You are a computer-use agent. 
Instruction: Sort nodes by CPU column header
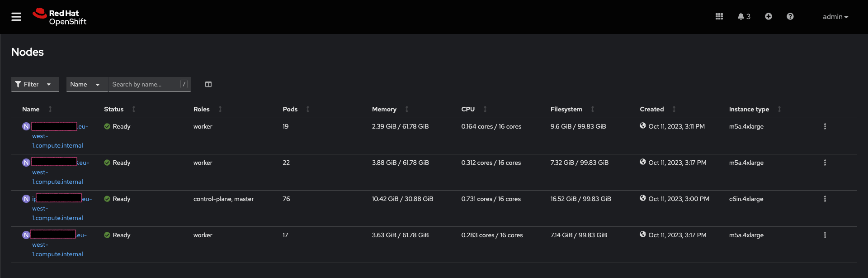tap(468, 109)
